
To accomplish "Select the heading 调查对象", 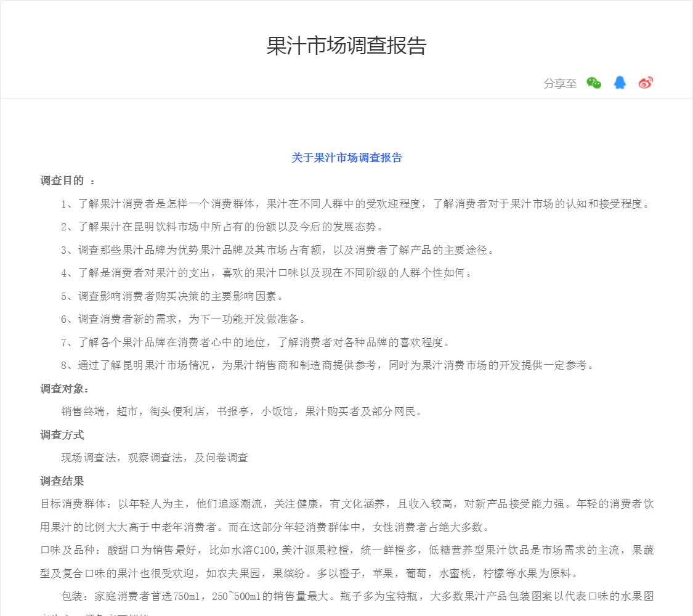I will pos(62,389).
